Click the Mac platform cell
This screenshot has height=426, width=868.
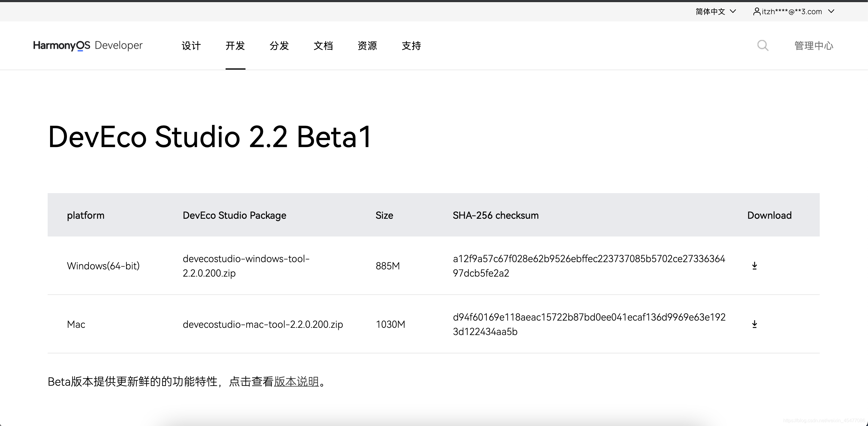76,324
